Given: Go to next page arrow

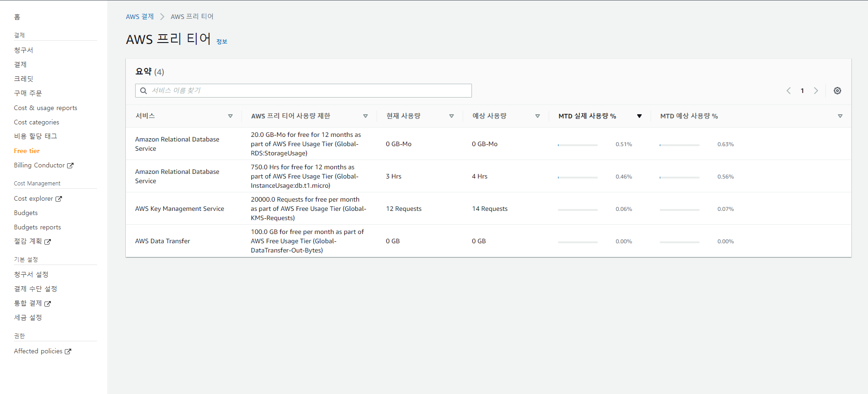Looking at the screenshot, I should tap(816, 91).
